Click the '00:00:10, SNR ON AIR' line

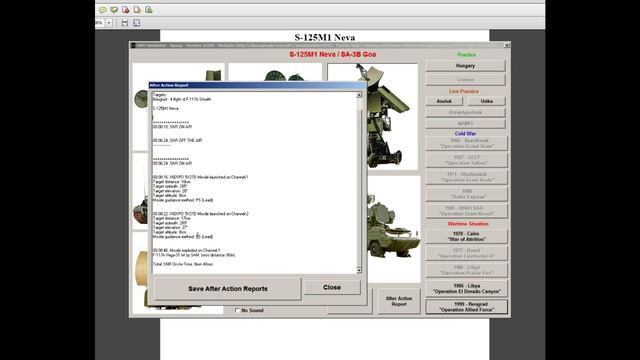[x=172, y=127]
